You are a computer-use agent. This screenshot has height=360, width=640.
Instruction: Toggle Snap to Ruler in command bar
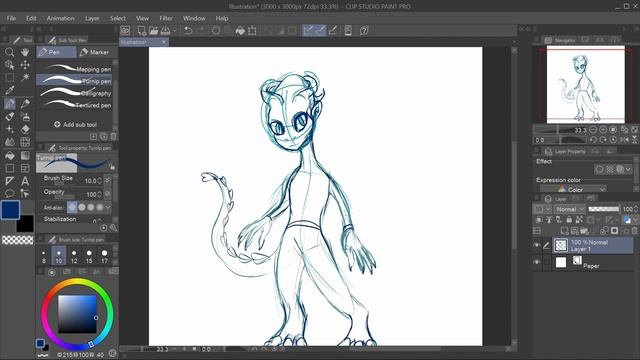tap(309, 31)
